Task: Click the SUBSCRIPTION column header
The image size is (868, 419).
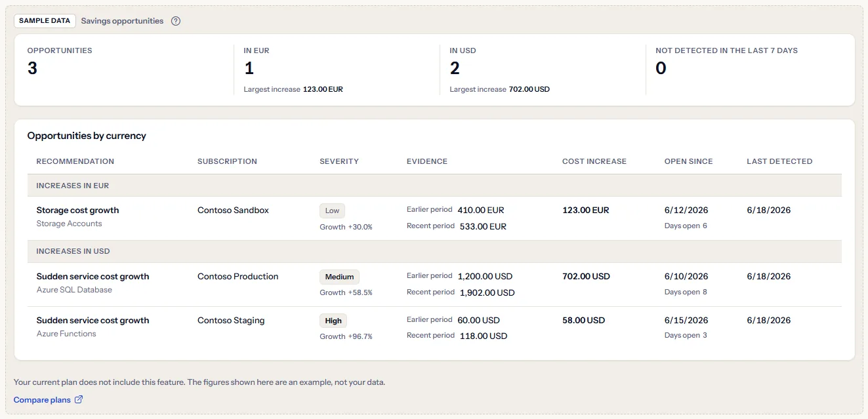Action: pos(227,161)
